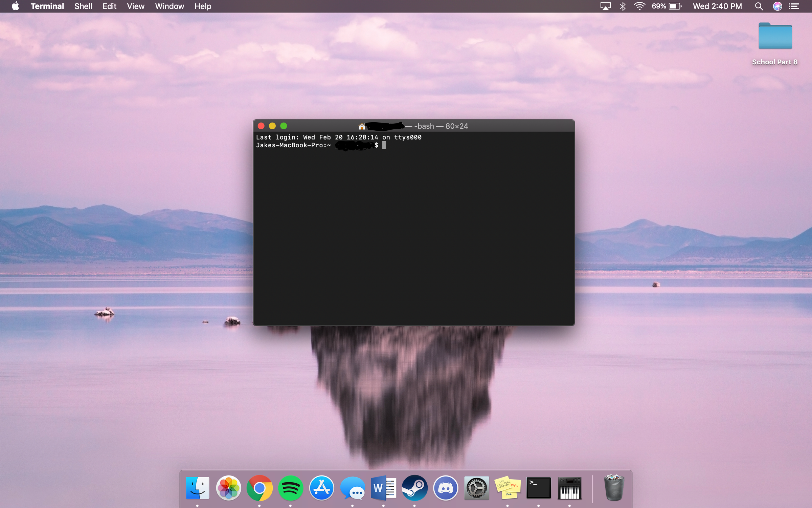This screenshot has height=508, width=812.
Task: Open the Shell menu
Action: (x=83, y=6)
